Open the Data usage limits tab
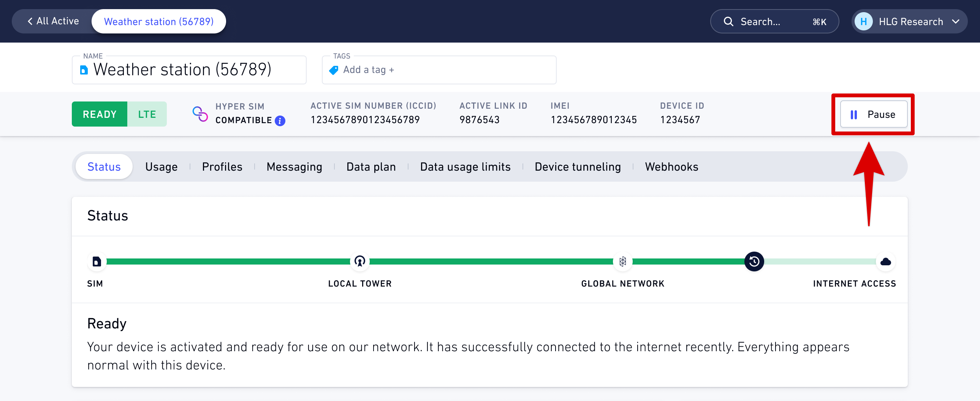Image resolution: width=980 pixels, height=401 pixels. tap(465, 166)
